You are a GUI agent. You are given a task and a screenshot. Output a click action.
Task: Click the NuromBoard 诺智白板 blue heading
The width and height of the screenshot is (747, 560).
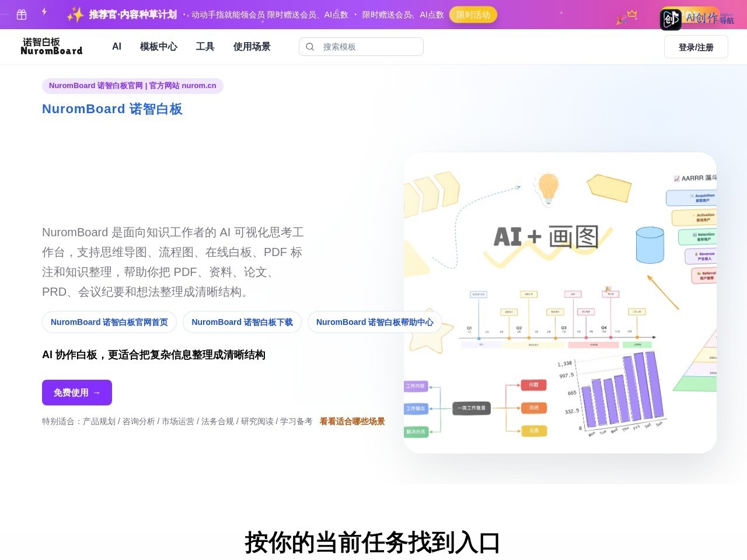pos(112,109)
